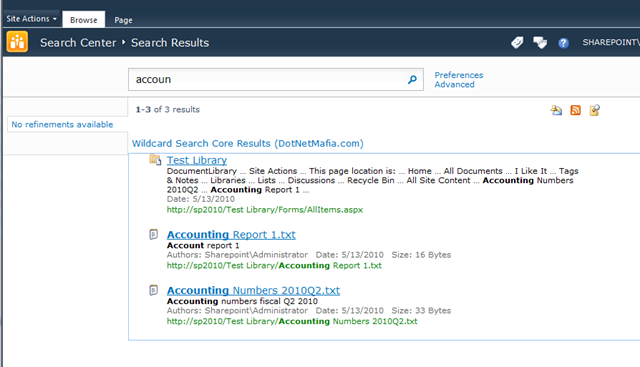Click the 'Account report 1' summary text
This screenshot has width=640, height=367.
203,245
